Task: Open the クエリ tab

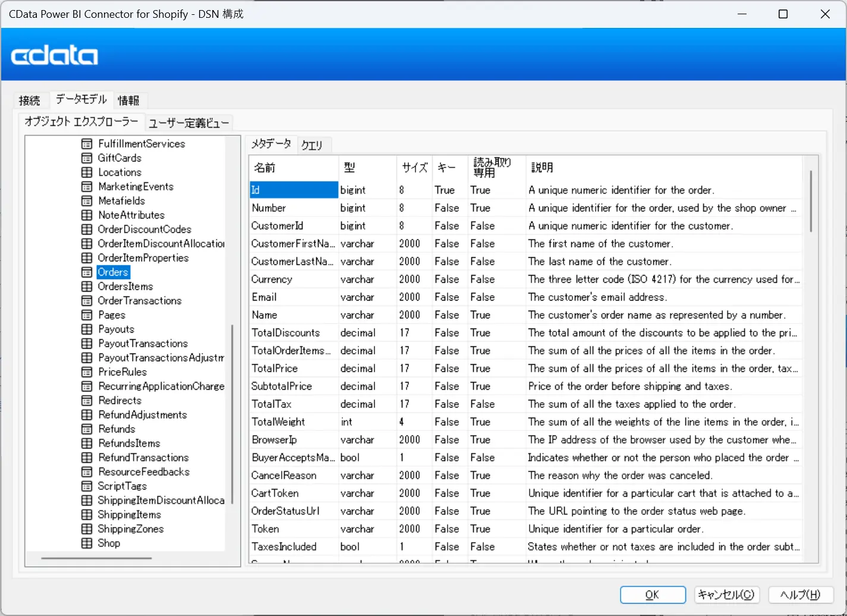Action: click(312, 145)
